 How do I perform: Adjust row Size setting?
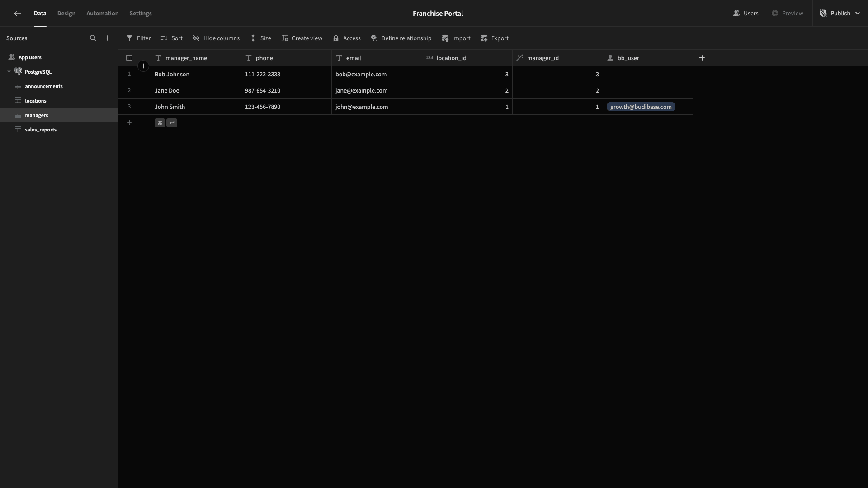click(x=260, y=38)
